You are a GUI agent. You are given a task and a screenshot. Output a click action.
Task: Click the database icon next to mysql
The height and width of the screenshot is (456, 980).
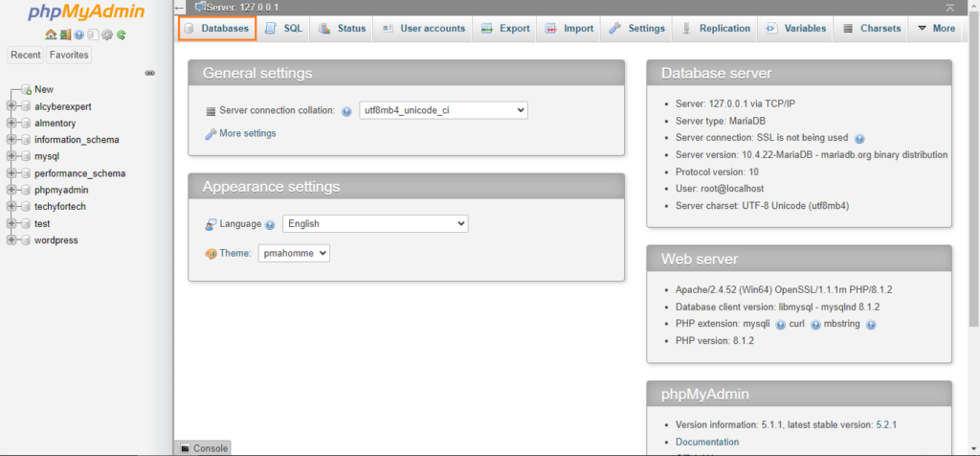point(26,156)
